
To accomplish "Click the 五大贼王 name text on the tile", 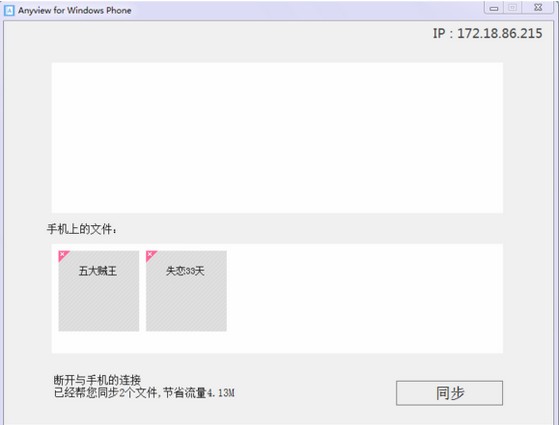I will click(x=98, y=271).
